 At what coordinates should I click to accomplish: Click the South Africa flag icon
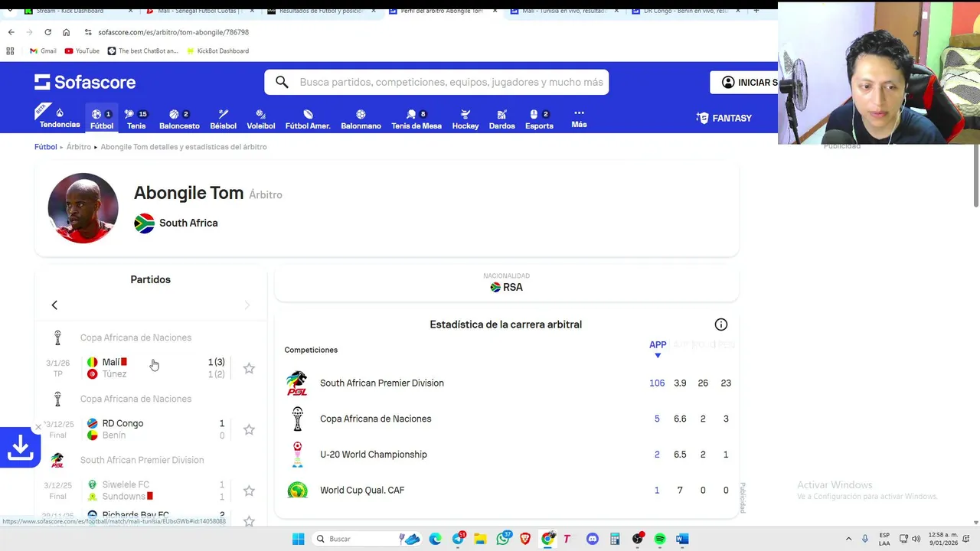click(144, 223)
